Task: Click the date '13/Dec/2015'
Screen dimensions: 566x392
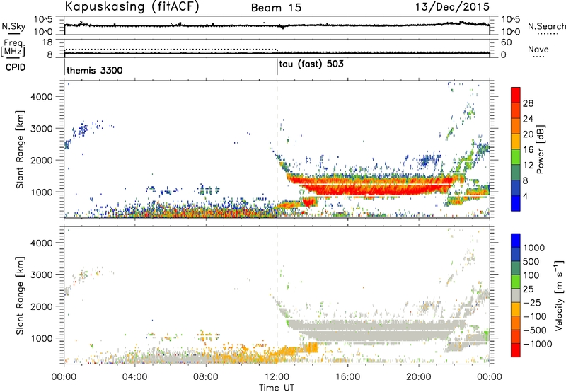Action: [452, 6]
